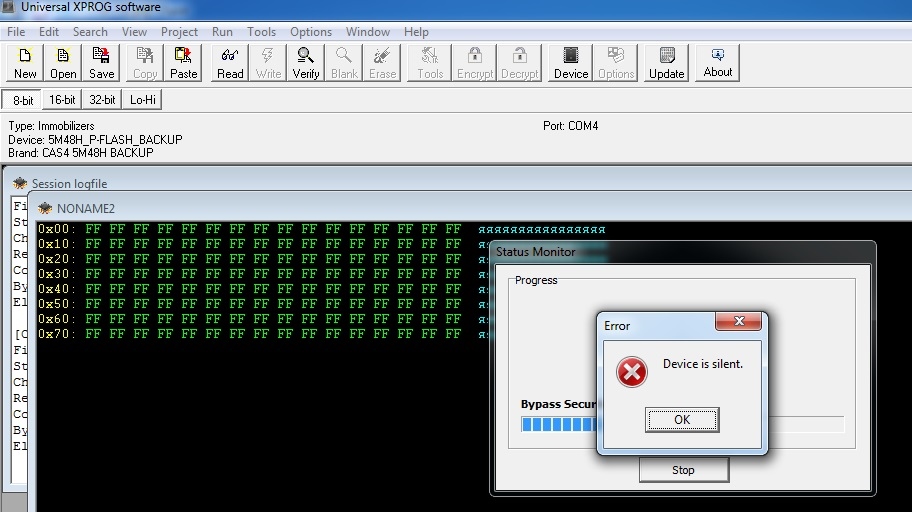Screen dimensions: 912x512
Task: Click Stop in Status Monitor
Action: [x=683, y=470]
